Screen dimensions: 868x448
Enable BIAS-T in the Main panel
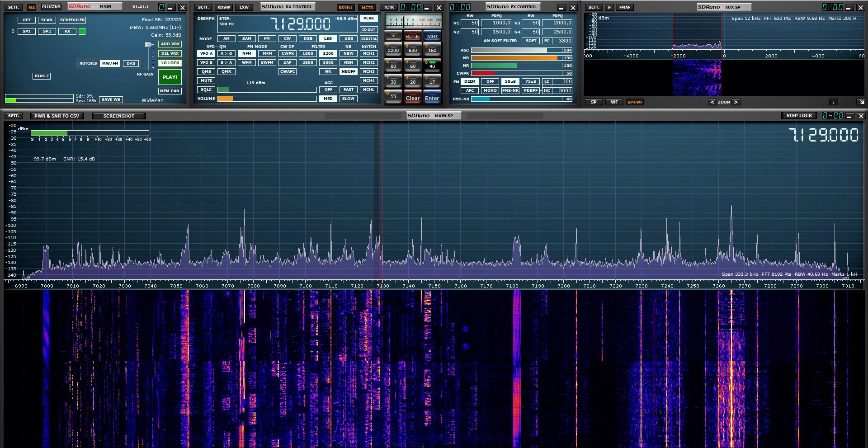(x=42, y=76)
